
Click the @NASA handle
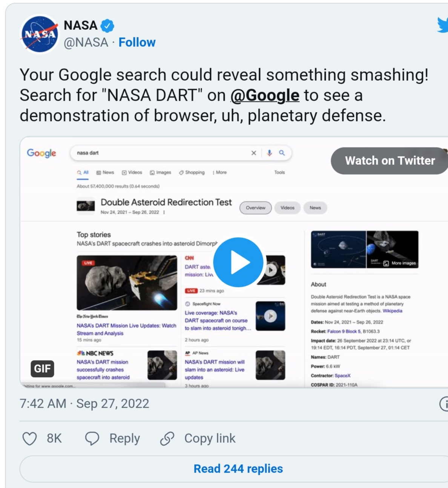pos(86,42)
